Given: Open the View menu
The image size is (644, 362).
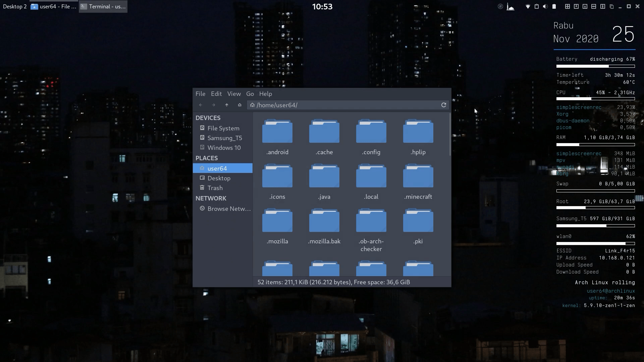Looking at the screenshot, I should tap(234, 94).
